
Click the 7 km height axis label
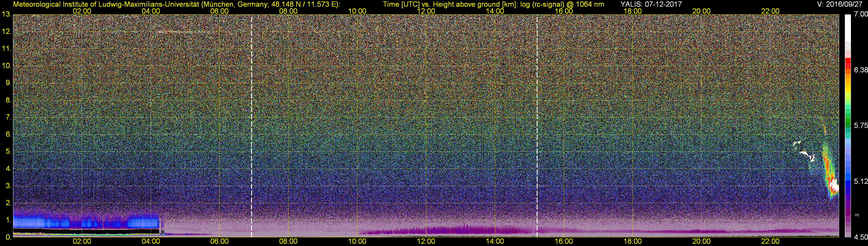coord(8,117)
